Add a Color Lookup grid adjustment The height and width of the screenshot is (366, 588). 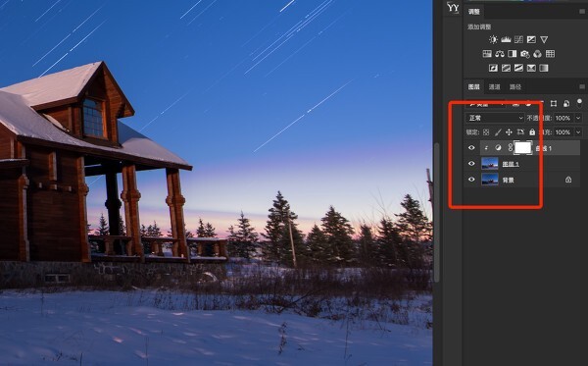(x=550, y=54)
